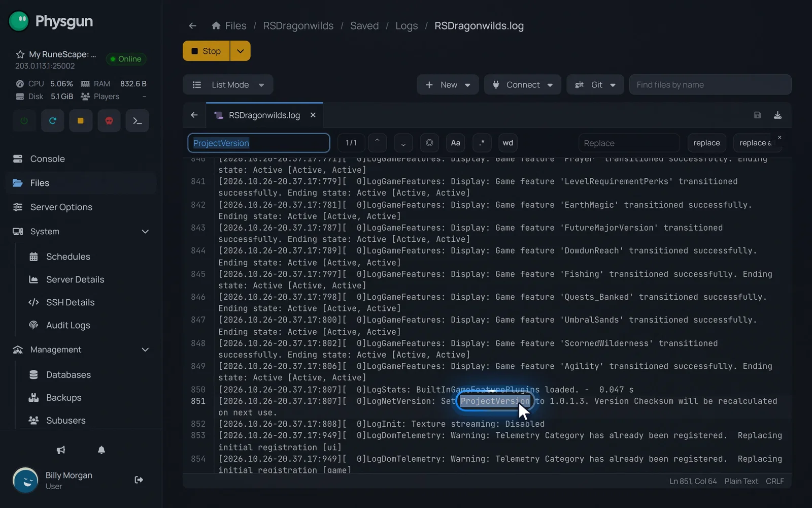The image size is (812, 508).
Task: Open the New dropdown menu
Action: [x=447, y=85]
